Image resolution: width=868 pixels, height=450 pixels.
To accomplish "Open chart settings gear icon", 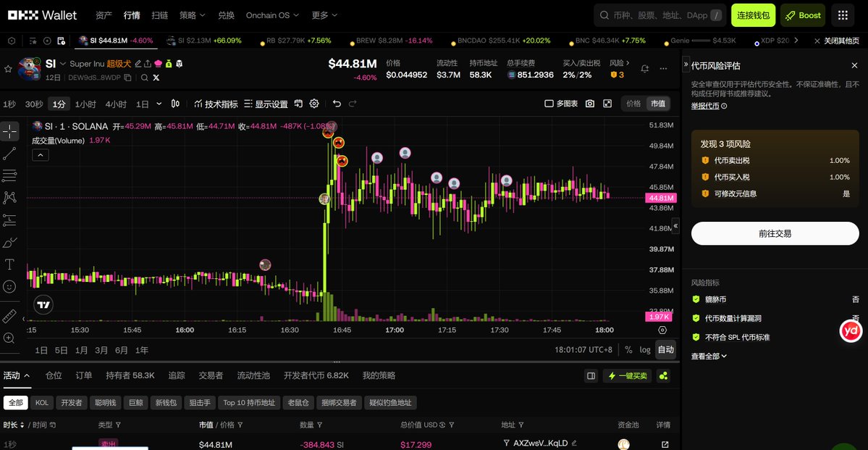I will pyautogui.click(x=314, y=104).
